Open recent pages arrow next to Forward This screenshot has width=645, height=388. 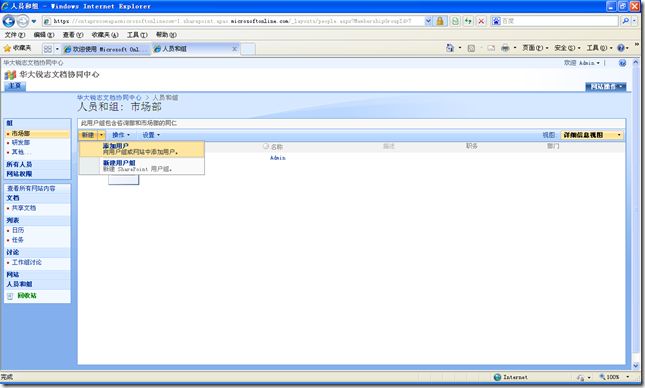point(34,21)
